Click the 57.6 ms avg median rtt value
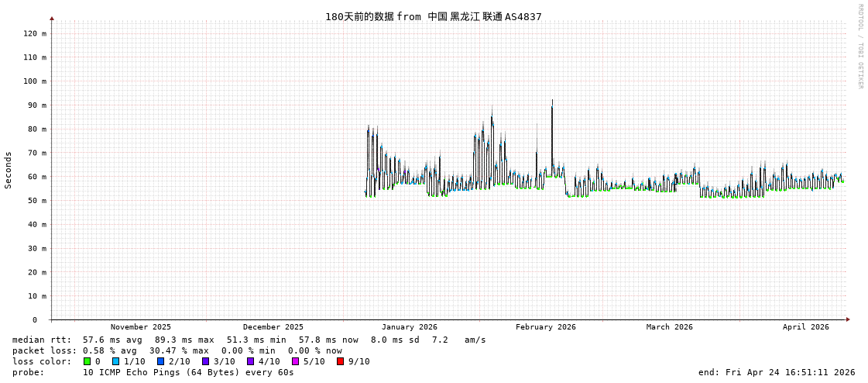 pyautogui.click(x=112, y=340)
